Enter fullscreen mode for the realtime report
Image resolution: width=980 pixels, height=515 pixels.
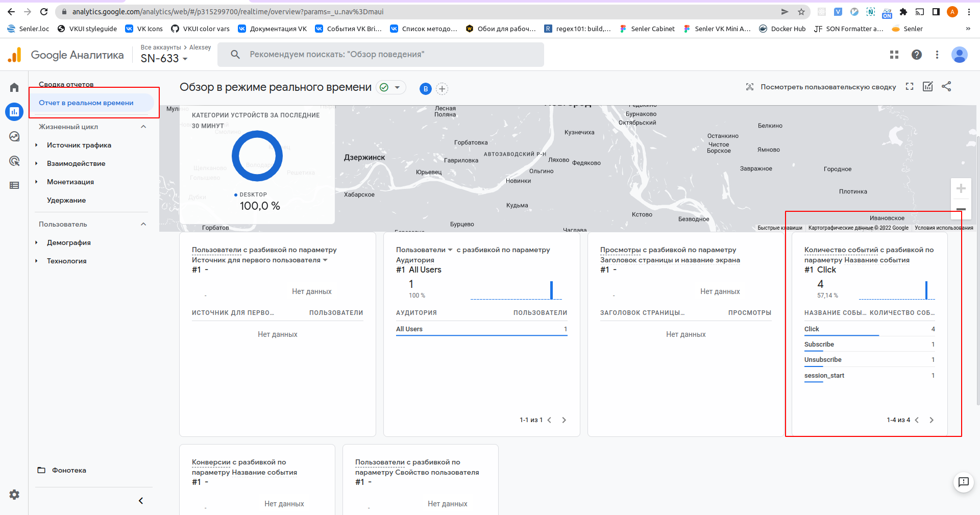point(909,87)
